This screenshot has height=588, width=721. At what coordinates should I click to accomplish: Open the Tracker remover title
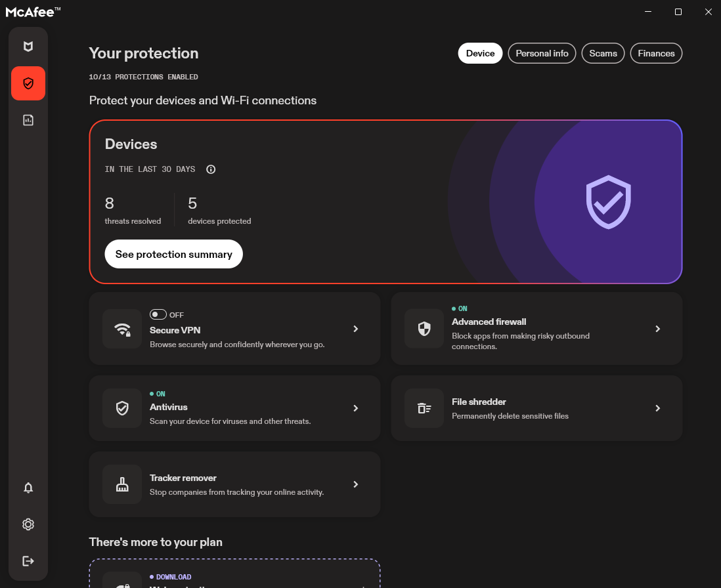click(x=183, y=478)
